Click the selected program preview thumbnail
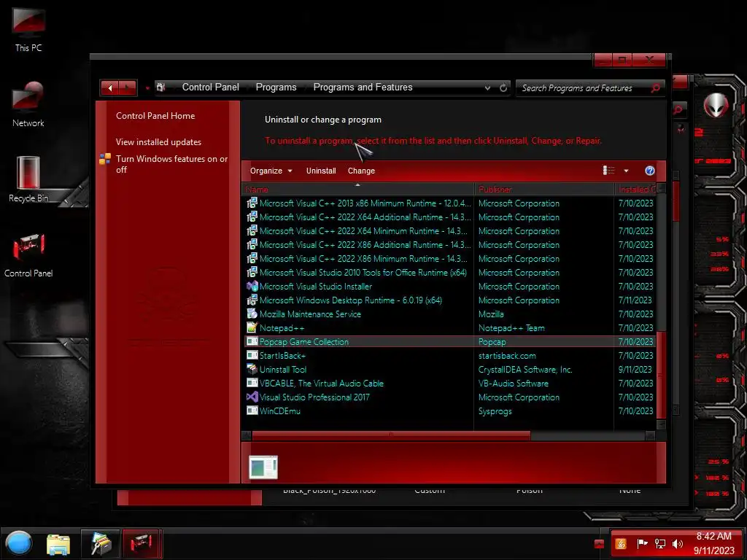 point(263,467)
